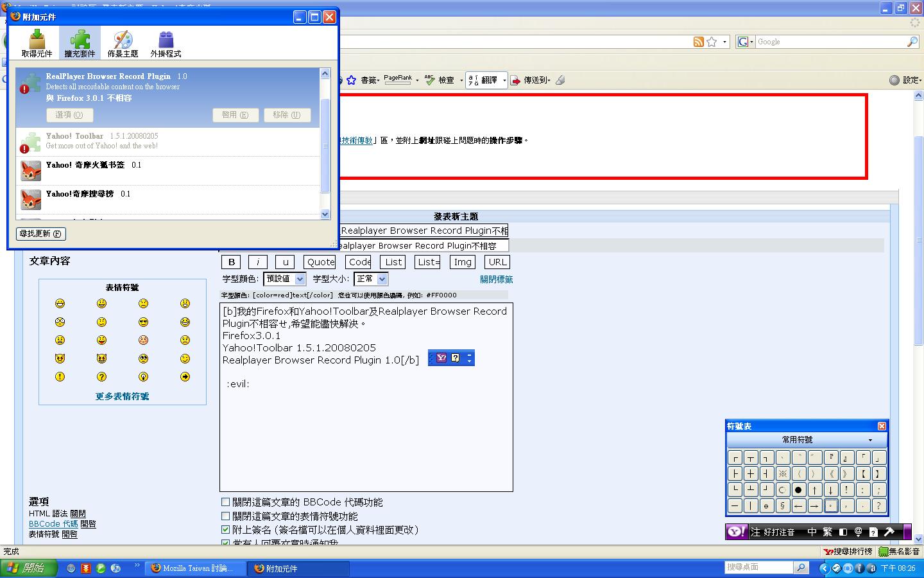This screenshot has width=924, height=578.
Task: Click the add-ons list scroll-down arrow
Action: (x=325, y=214)
